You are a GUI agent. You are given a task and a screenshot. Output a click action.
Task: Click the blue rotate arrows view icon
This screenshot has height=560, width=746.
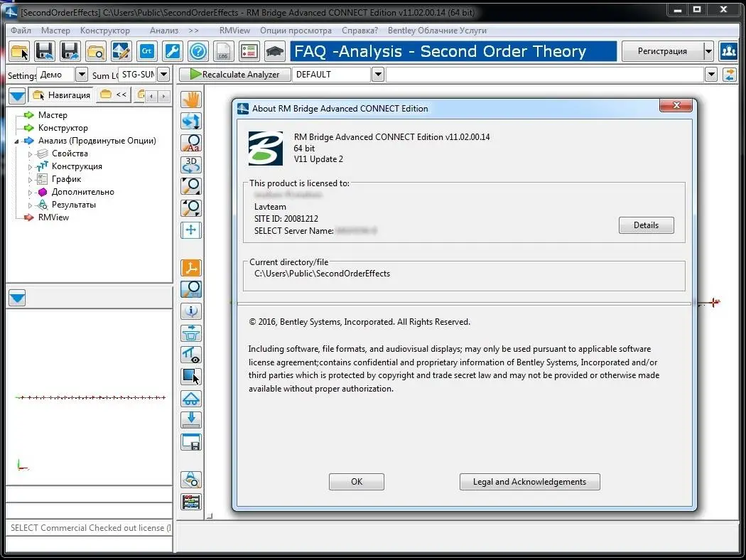point(191,122)
